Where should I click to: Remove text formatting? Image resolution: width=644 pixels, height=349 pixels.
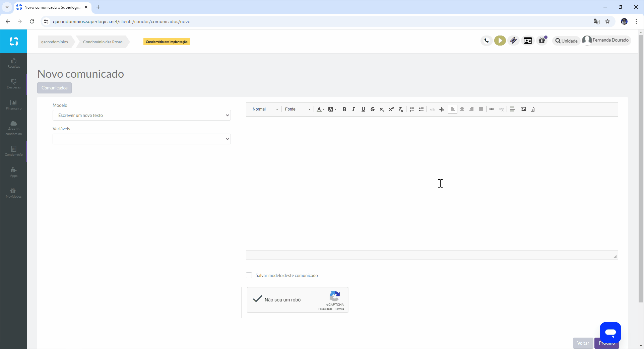tap(401, 109)
